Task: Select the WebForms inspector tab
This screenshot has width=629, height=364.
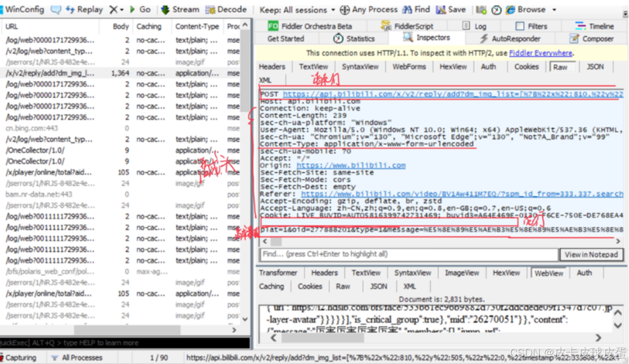Action: tap(409, 67)
